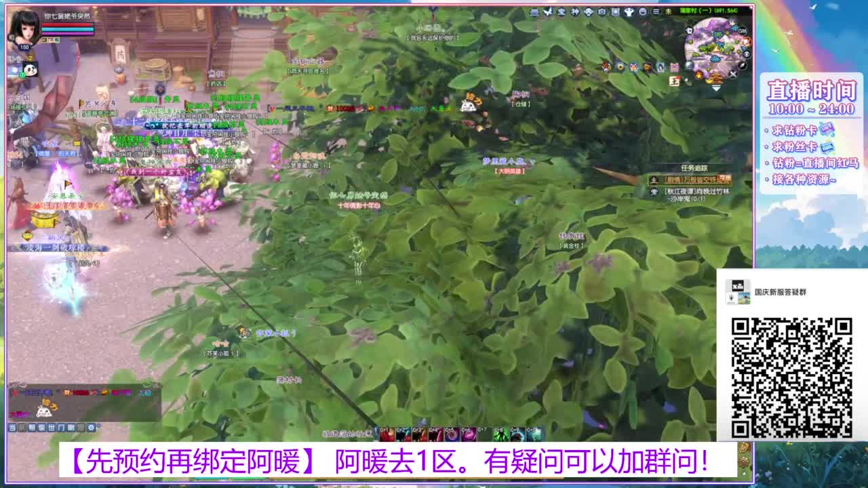This screenshot has height=488, width=868.
Task: Click the QR code image
Action: tap(791, 378)
